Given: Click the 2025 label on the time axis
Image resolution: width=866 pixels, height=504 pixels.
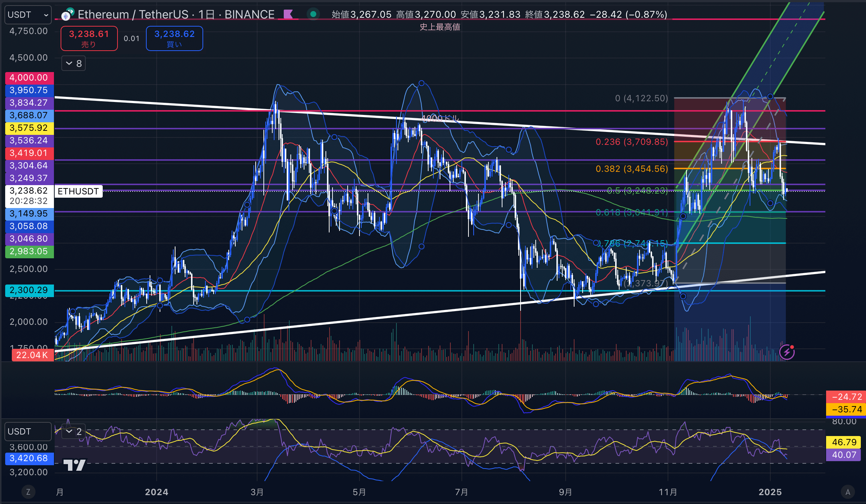Looking at the screenshot, I should (x=770, y=492).
